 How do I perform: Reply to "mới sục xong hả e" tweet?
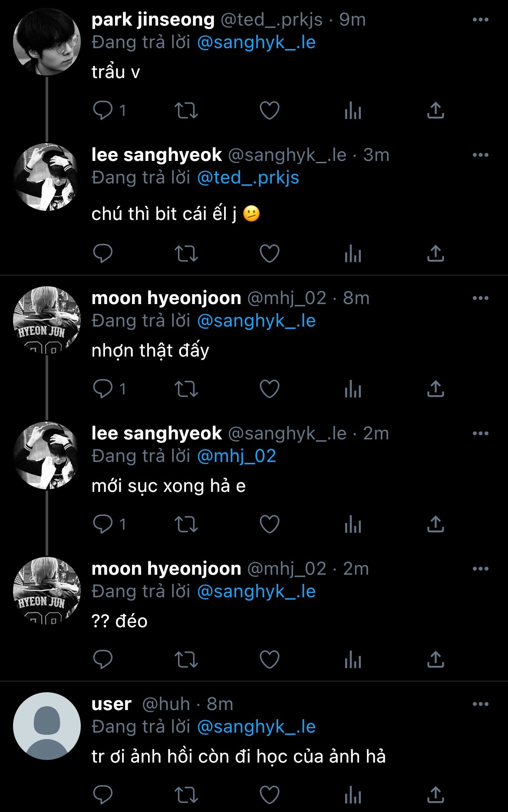coord(103,524)
